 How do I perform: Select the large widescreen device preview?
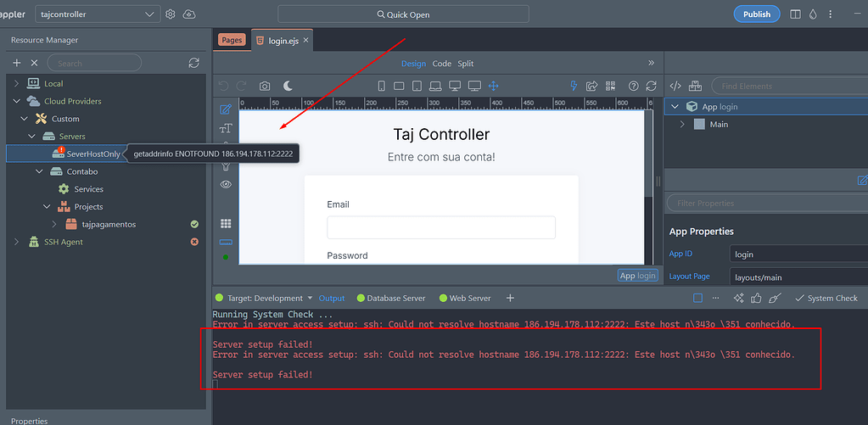tap(474, 86)
